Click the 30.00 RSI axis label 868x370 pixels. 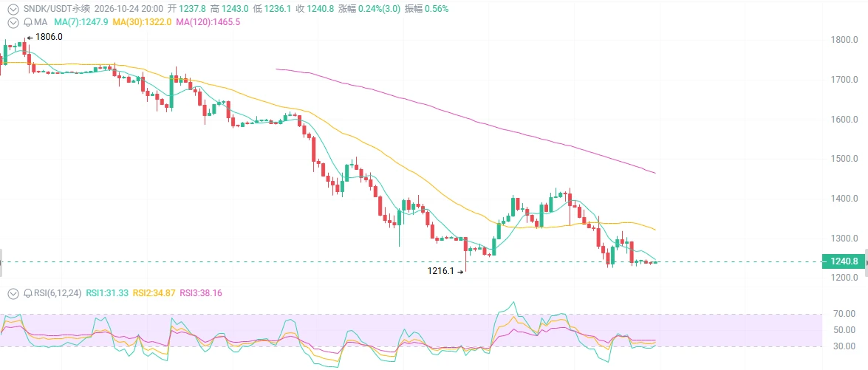tap(845, 346)
